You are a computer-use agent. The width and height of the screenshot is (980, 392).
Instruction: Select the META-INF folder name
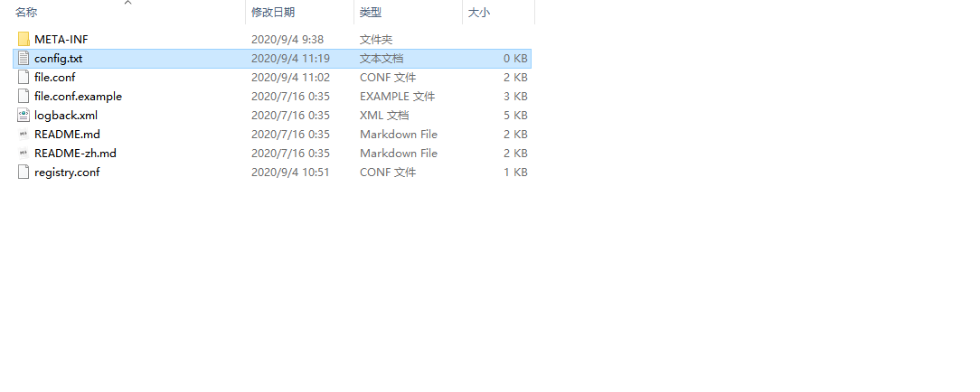click(61, 40)
